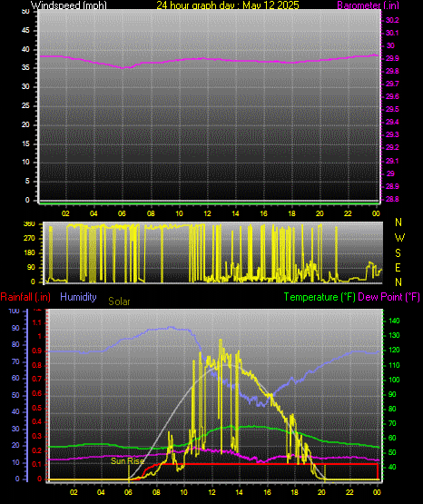Screen dimensions: 423x504
Task: Click the Windspeed (mph) axis title
Action: click(68, 5)
